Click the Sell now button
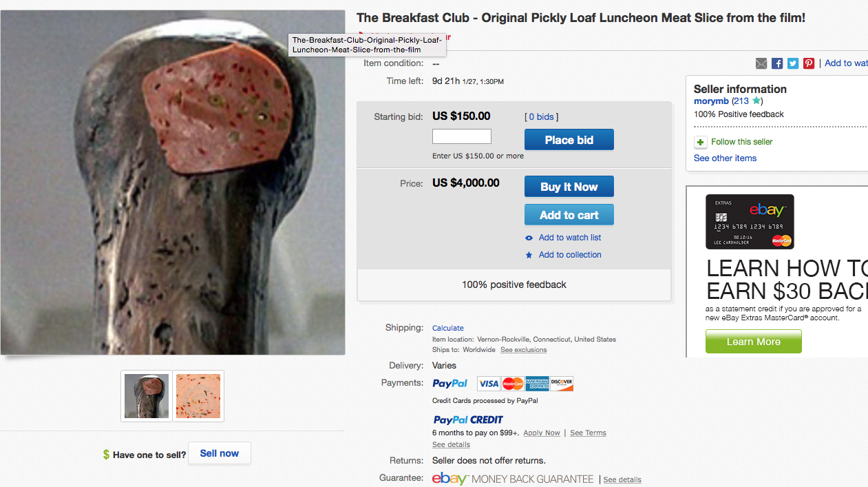Image resolution: width=868 pixels, height=487 pixels. click(x=219, y=453)
